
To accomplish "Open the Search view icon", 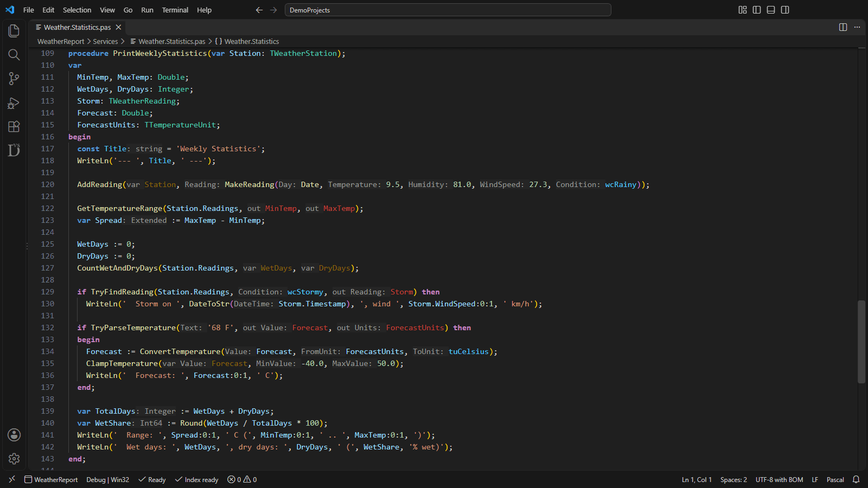I will click(x=14, y=55).
